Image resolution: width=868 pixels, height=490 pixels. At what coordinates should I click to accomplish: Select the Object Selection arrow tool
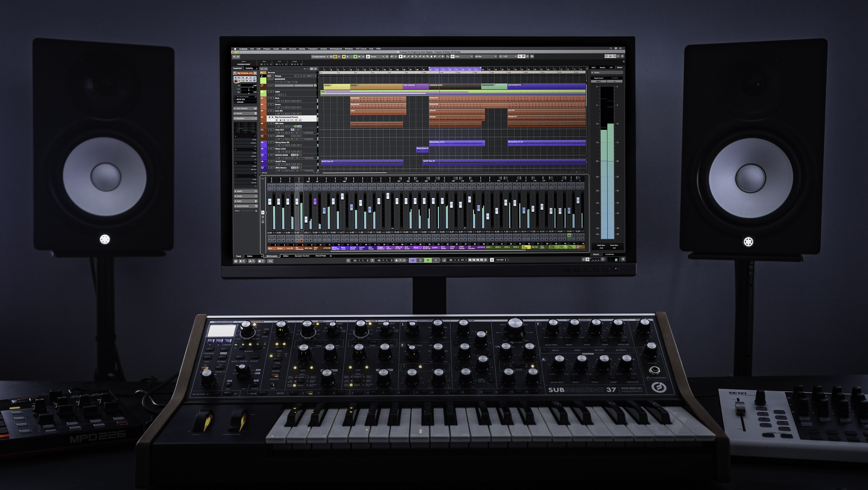click(401, 57)
